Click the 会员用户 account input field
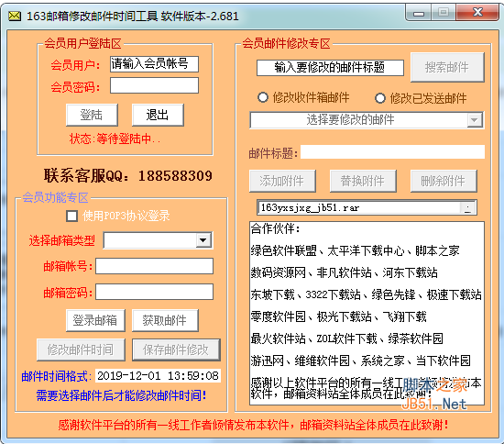 pos(154,63)
